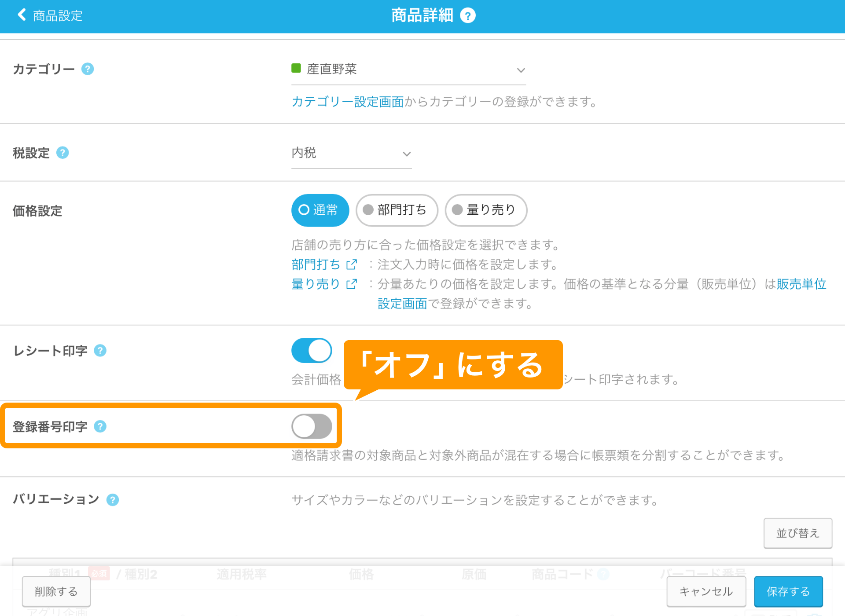Open the 内税 tax setting dropdown
Viewport: 845px width, 616px height.
click(351, 153)
